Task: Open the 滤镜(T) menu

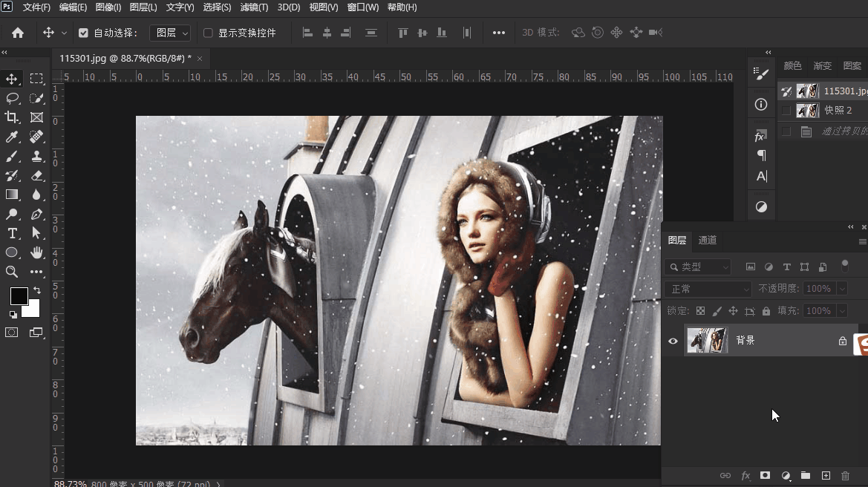Action: pyautogui.click(x=254, y=7)
